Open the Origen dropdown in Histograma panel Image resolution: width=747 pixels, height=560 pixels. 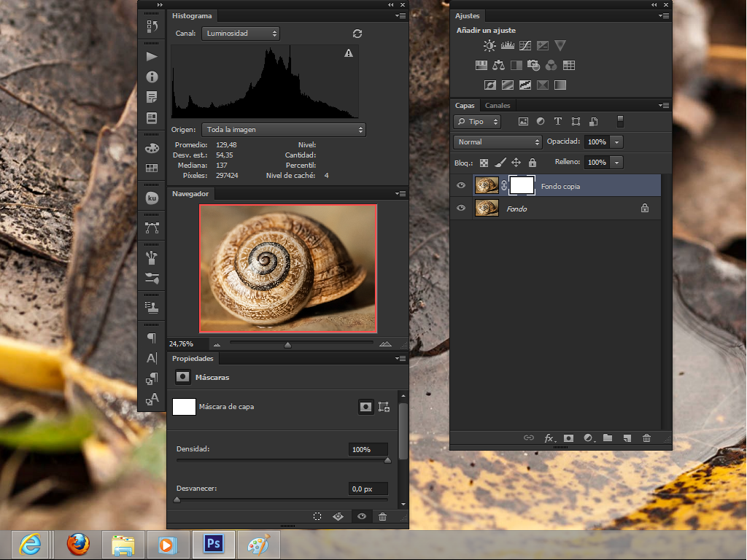283,129
